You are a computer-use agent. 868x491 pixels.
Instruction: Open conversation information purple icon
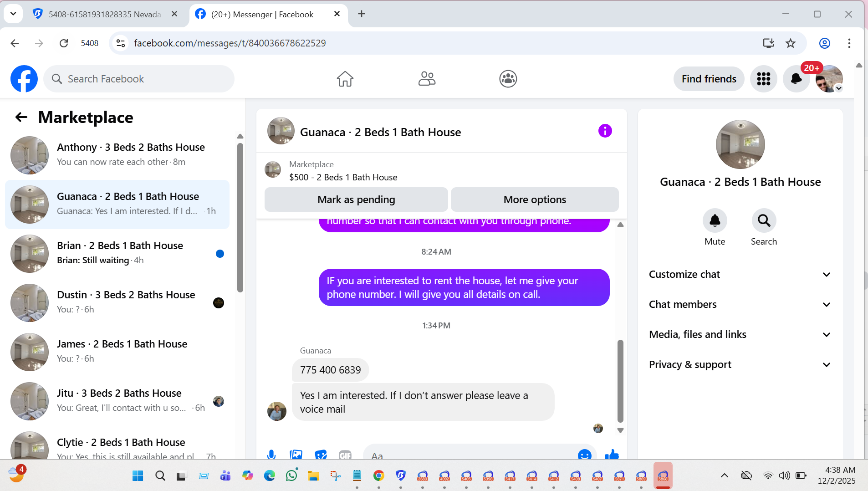click(605, 131)
